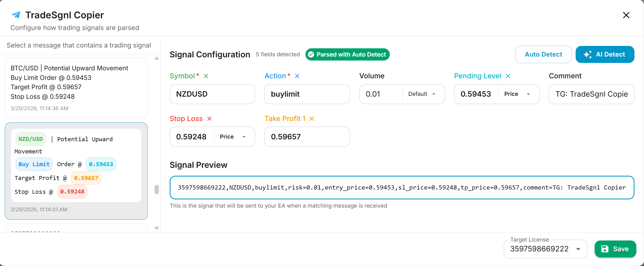
Task: Edit the Take Profit 1 value 0.59657
Action: pyautogui.click(x=307, y=137)
